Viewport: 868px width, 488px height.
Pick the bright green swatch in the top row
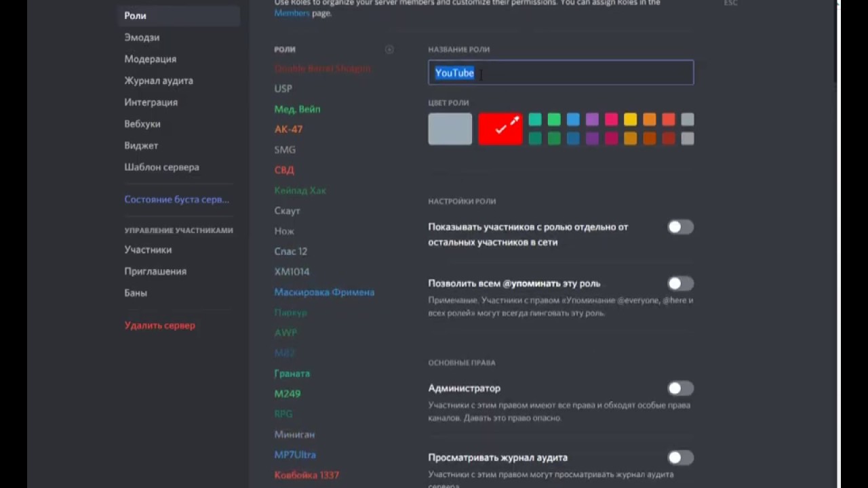[x=554, y=119]
